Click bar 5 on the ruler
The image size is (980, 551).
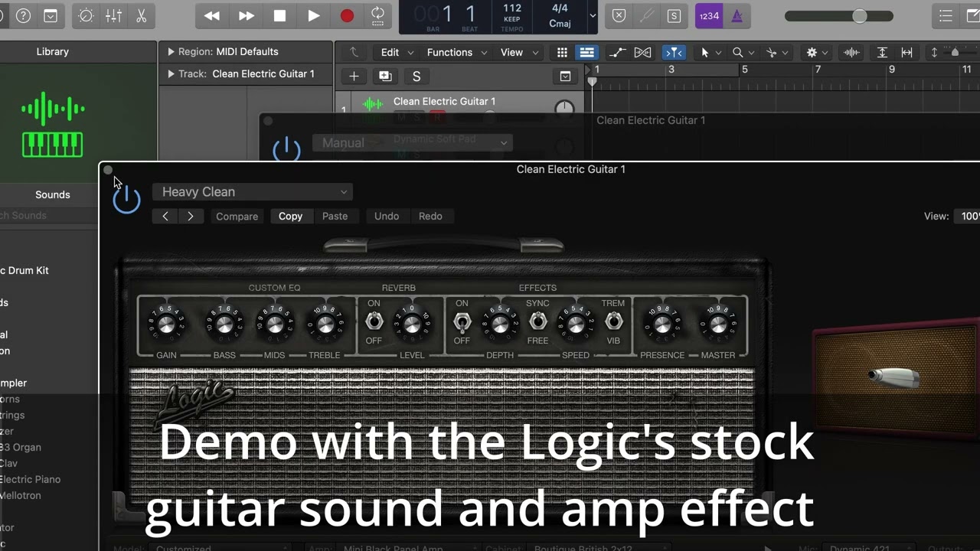[x=744, y=70]
